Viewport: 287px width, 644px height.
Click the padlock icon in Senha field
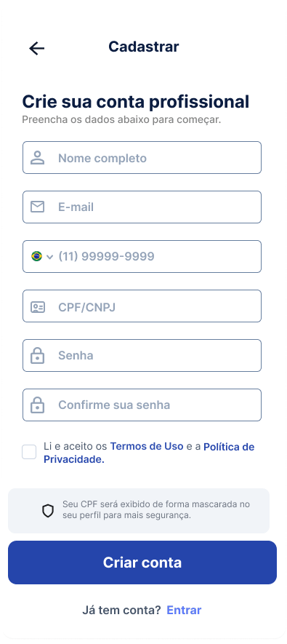pos(37,355)
